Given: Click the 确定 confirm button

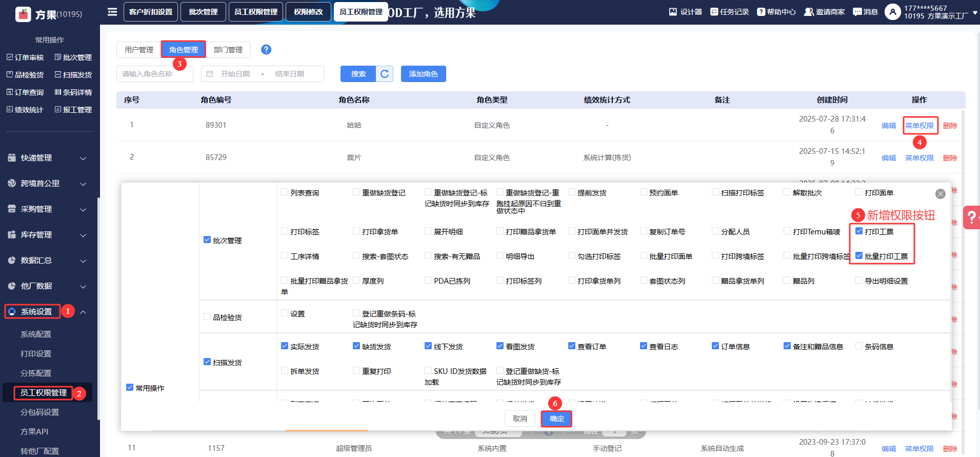Looking at the screenshot, I should 556,419.
